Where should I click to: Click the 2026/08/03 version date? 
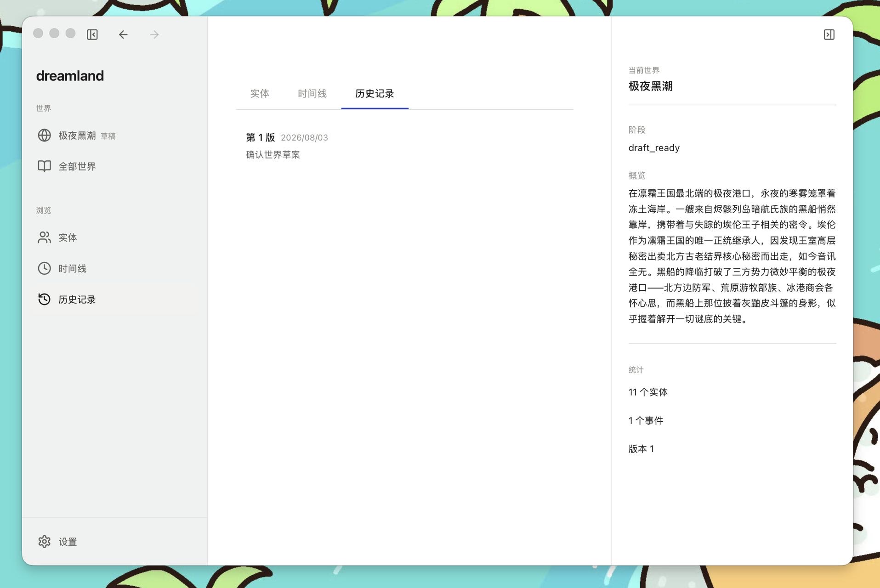tap(304, 138)
